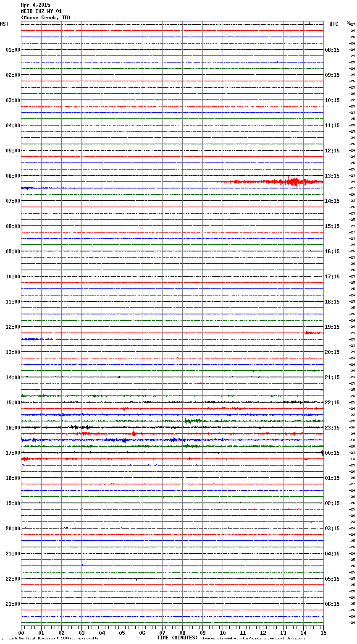Screen dimensions: 357x644
Task: Click the DC offset value '-30'
Action: 352,427
